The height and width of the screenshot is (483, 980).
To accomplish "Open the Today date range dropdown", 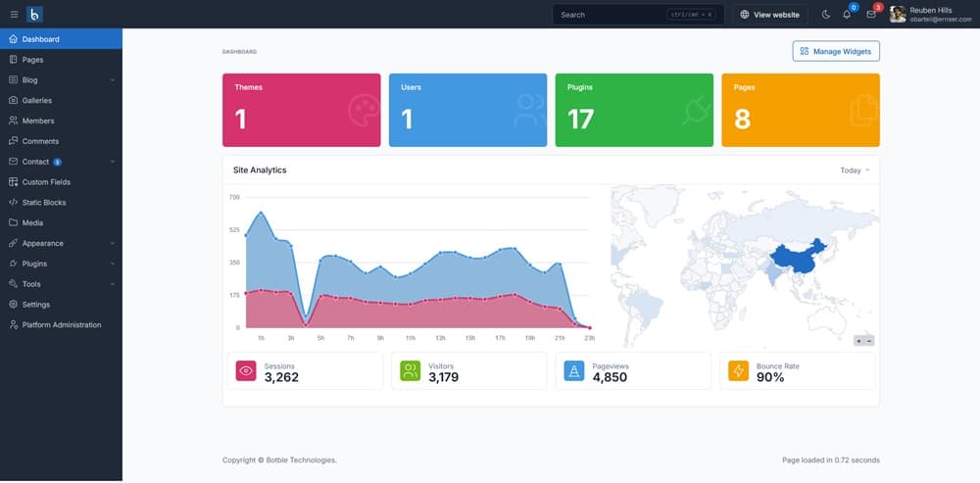I will tap(855, 170).
